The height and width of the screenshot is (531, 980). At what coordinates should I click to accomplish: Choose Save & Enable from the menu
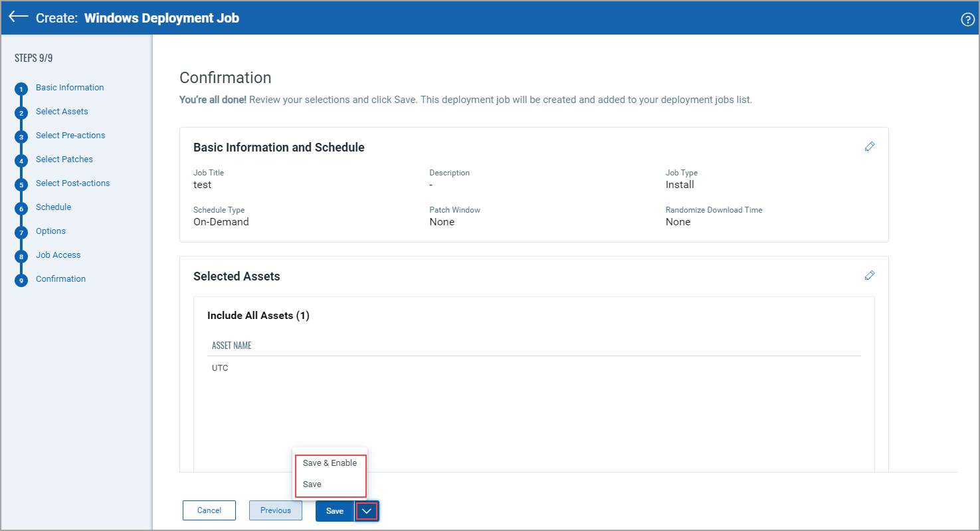[330, 463]
